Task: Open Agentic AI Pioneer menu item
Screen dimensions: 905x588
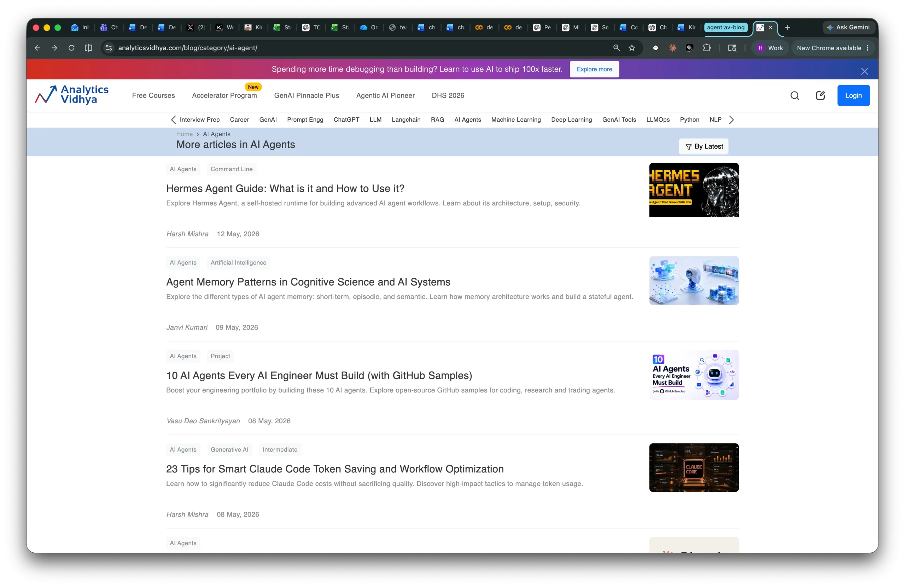Action: pyautogui.click(x=385, y=95)
